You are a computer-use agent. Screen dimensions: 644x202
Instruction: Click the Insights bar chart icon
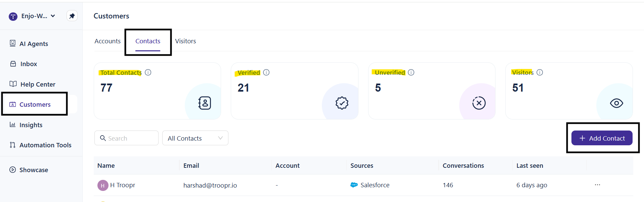pos(13,124)
